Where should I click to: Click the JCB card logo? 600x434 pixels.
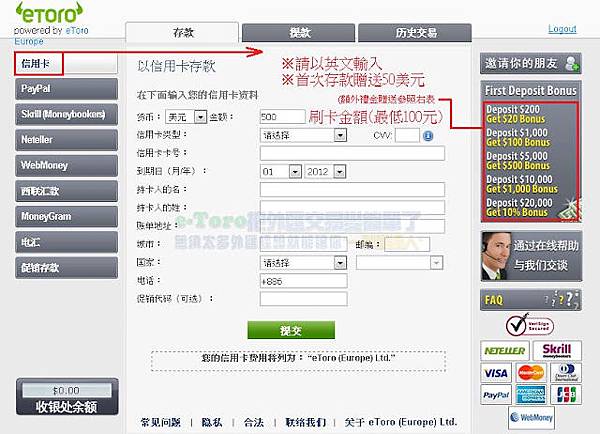[x=566, y=395]
